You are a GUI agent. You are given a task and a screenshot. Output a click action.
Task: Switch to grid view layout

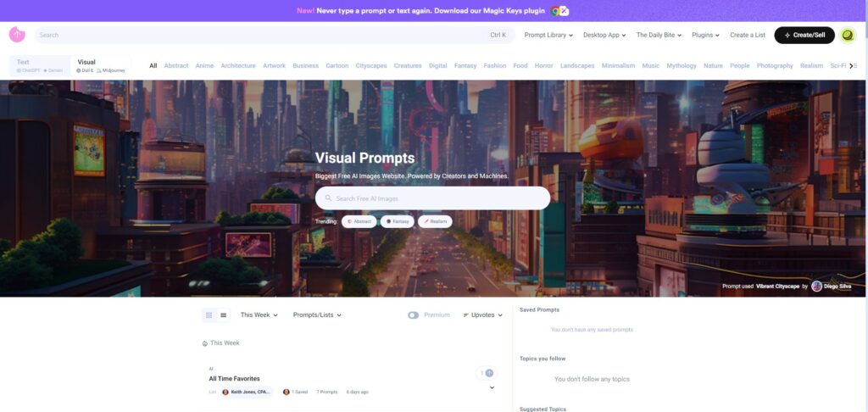point(209,315)
